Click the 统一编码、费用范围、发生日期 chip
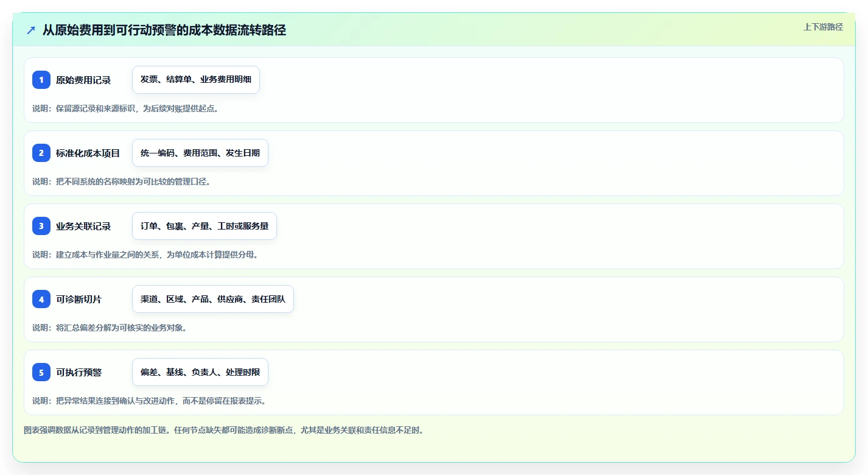This screenshot has height=475, width=868. (x=200, y=153)
